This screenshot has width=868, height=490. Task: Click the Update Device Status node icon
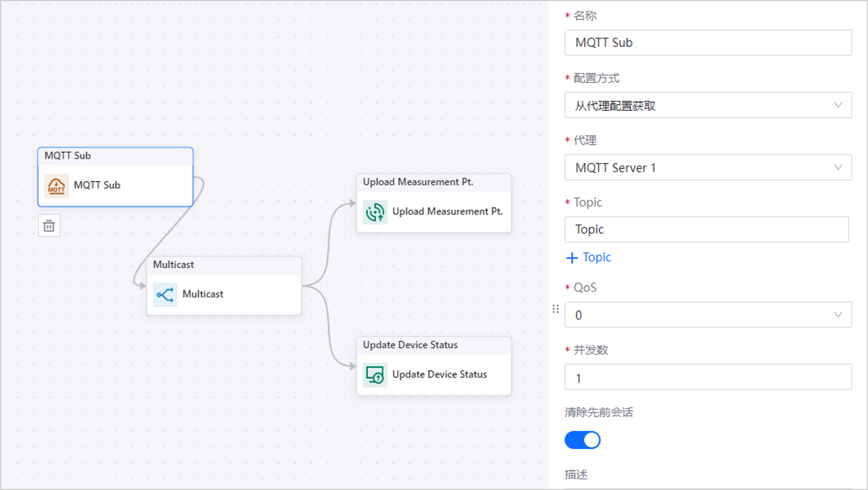tap(375, 375)
